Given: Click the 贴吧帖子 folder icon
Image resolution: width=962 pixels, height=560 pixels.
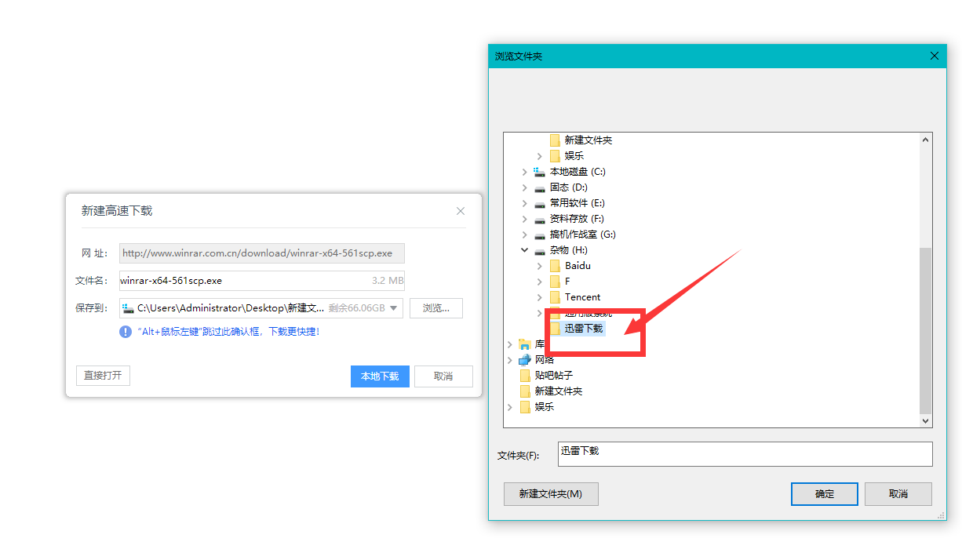Looking at the screenshot, I should pos(525,376).
